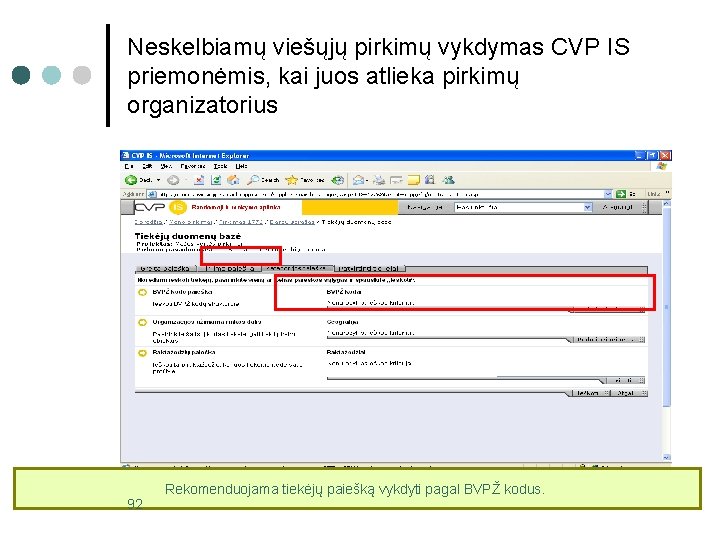The height and width of the screenshot is (540, 720).
Task: Open the Help menu
Action: pos(242,166)
